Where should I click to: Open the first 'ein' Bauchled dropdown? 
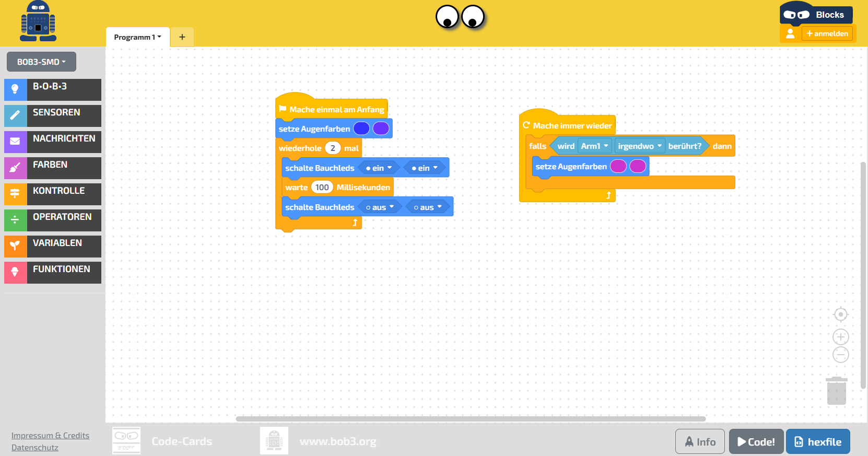(379, 168)
